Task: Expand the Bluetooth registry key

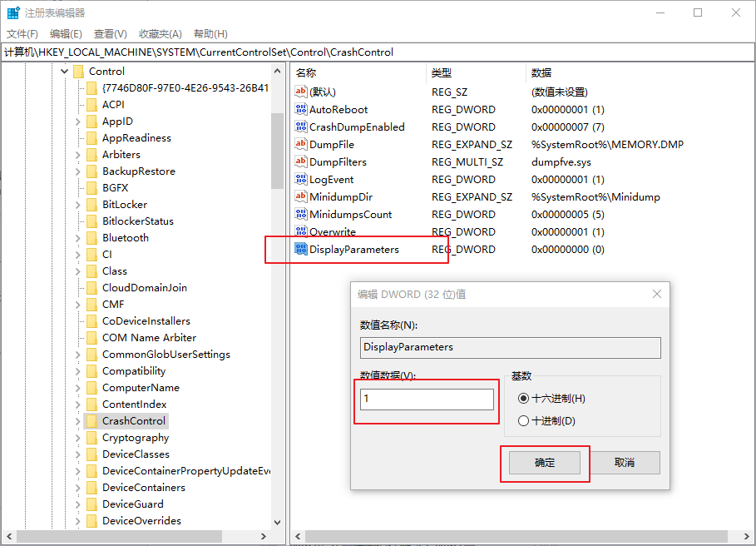Action: pos(77,237)
